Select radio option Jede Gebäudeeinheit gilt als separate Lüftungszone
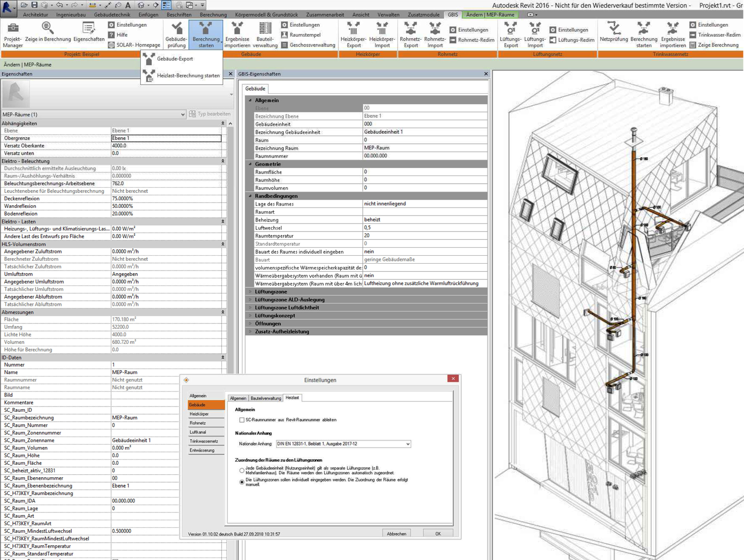The width and height of the screenshot is (744, 560). pyautogui.click(x=242, y=470)
